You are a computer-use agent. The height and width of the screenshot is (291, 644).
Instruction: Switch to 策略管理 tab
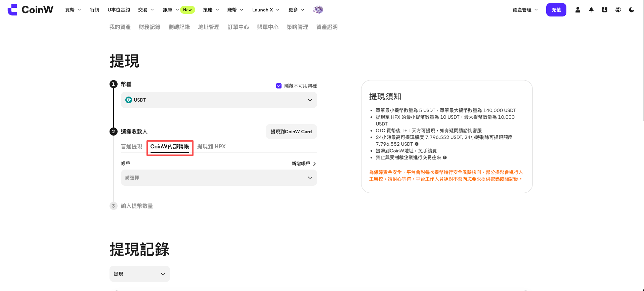click(297, 27)
